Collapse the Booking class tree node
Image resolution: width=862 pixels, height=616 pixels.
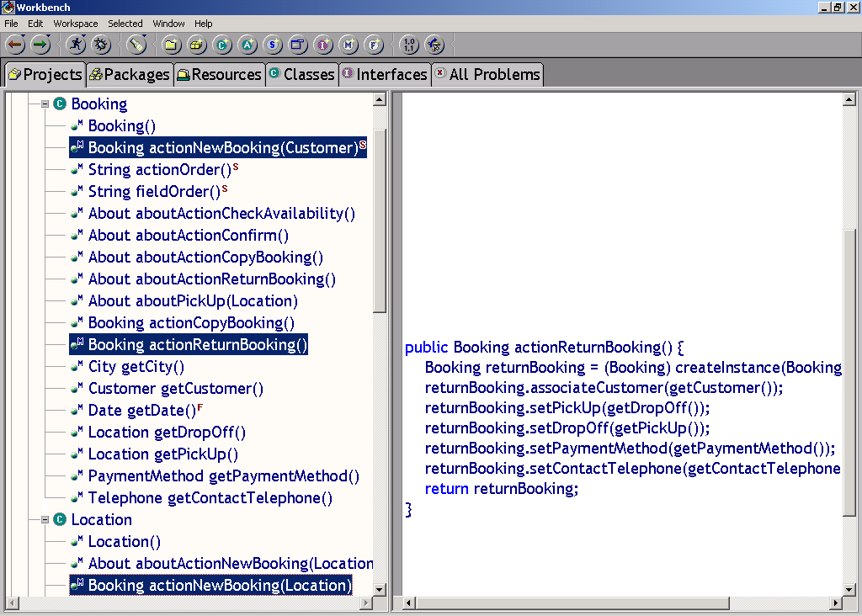[45, 104]
